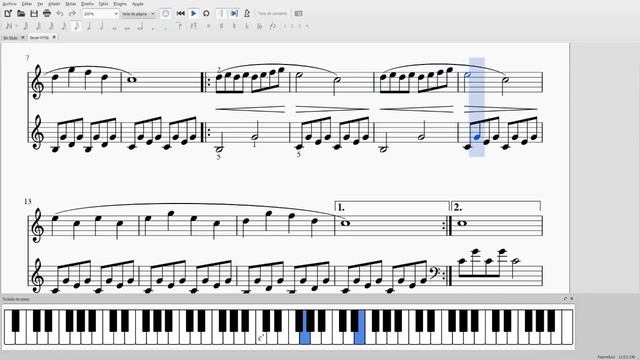This screenshot has height=360, width=640.
Task: Undock the piano keyboard panel
Action: point(565,299)
